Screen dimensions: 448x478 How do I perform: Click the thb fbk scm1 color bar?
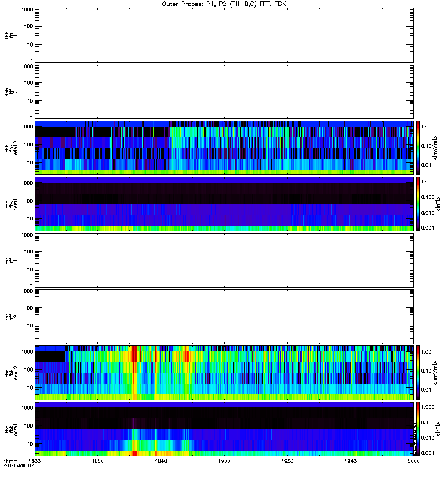coord(418,204)
